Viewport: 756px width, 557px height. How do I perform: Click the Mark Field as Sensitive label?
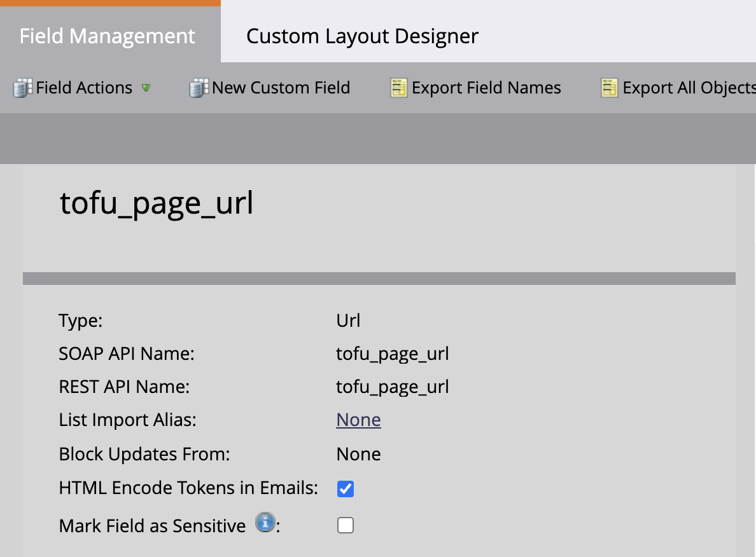pos(152,526)
